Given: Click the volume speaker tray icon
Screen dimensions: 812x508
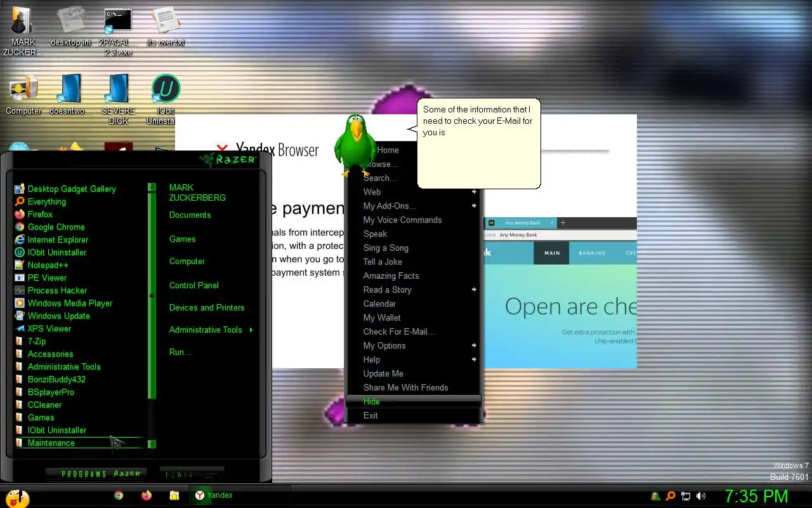Looking at the screenshot, I should [x=701, y=496].
